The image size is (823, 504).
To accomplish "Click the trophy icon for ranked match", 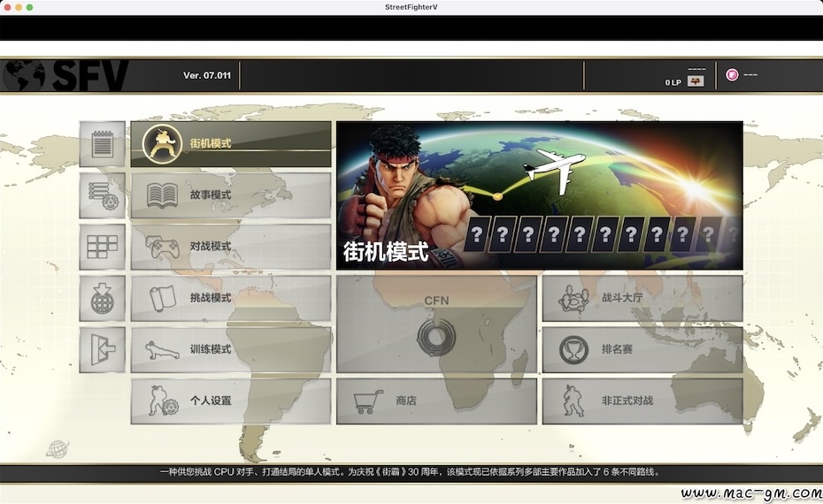I will click(573, 350).
